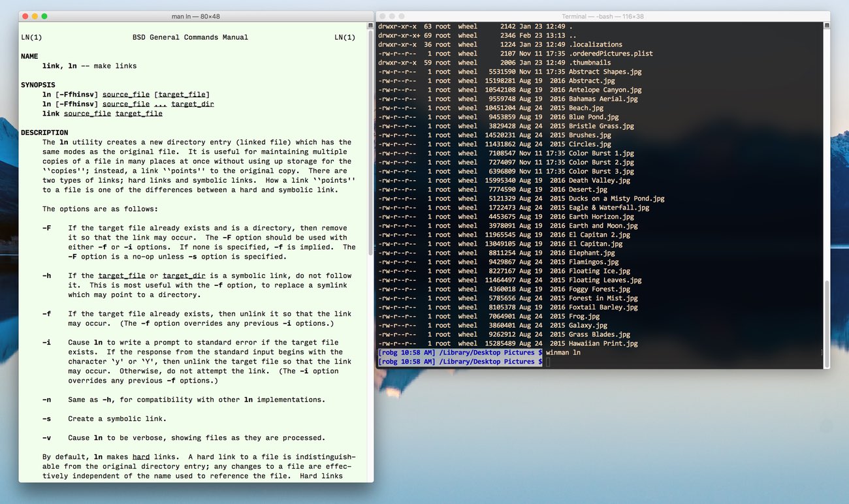
Task: Click Color Burst 1.jpg in Terminal
Action: click(x=601, y=153)
